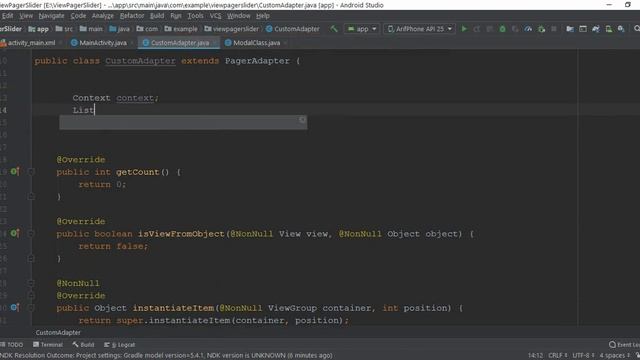Open SDK Manager icon
This screenshot has width=640, height=360.
coord(621,29)
